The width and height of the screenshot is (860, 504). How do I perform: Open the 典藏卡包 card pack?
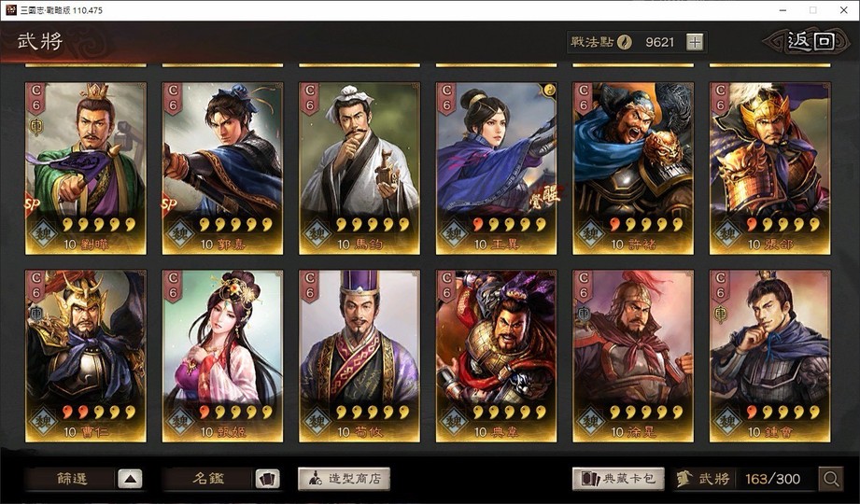click(619, 479)
